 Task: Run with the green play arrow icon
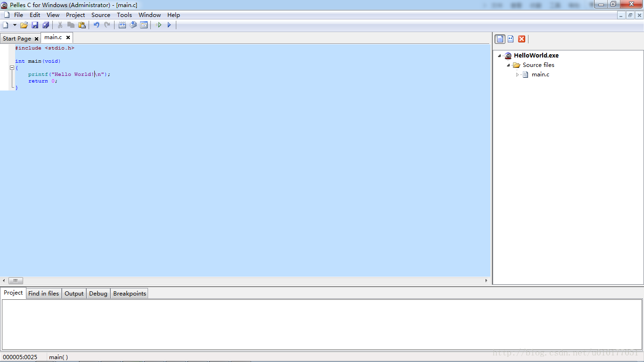[158, 25]
